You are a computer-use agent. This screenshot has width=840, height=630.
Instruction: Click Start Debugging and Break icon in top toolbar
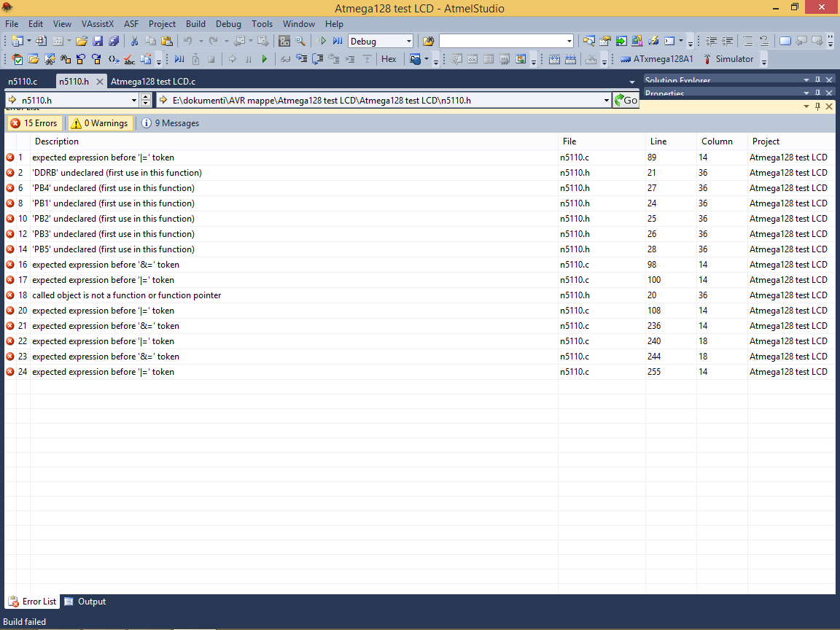click(x=338, y=42)
